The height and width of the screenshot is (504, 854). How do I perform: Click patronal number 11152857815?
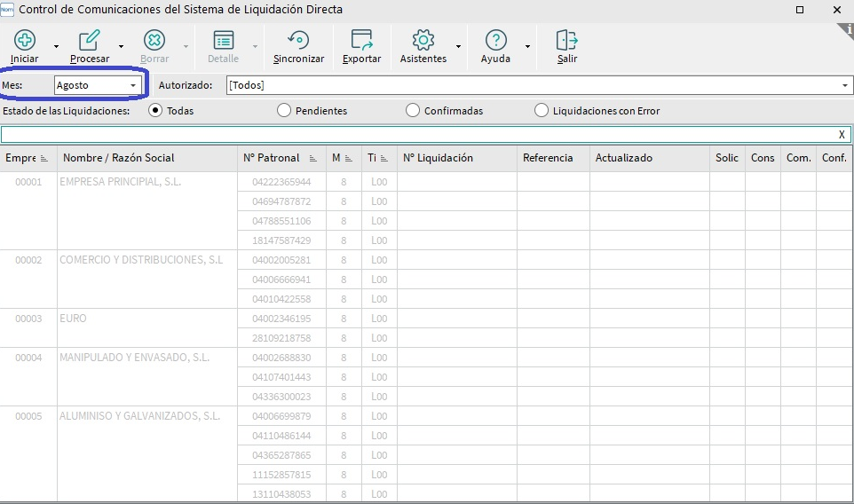[x=281, y=475]
